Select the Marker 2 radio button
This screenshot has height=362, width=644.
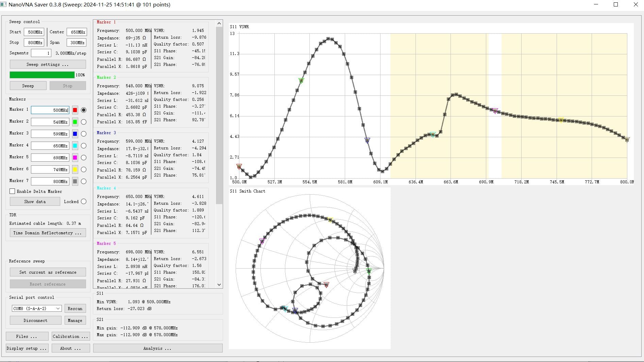84,122
